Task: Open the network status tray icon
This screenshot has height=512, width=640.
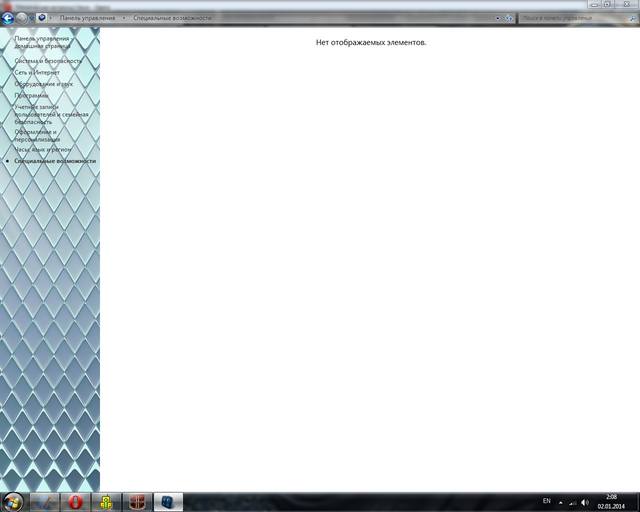Action: pyautogui.click(x=573, y=503)
